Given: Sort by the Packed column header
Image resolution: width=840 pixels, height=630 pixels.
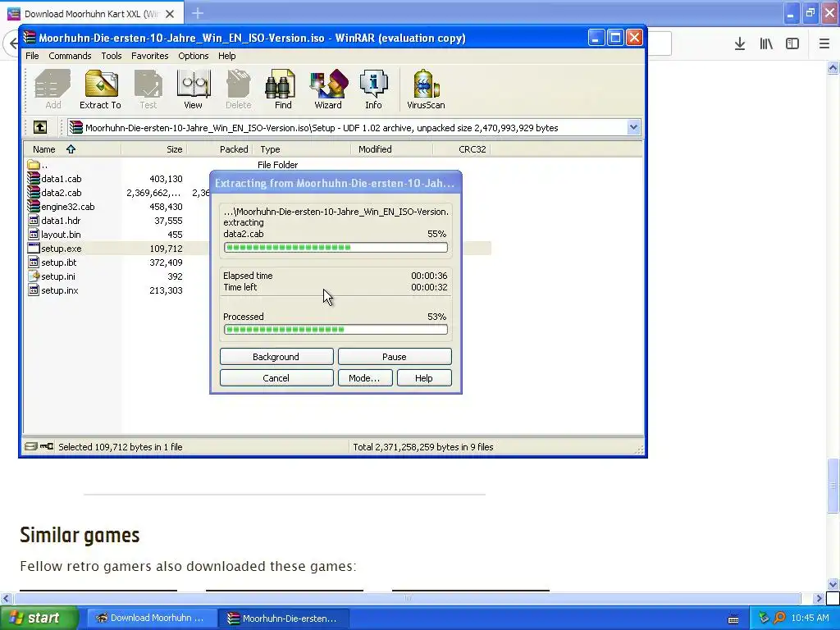Looking at the screenshot, I should pos(220,149).
